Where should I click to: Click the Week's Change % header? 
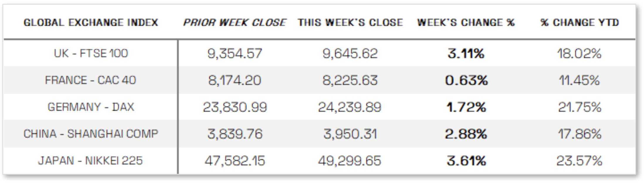click(x=466, y=23)
